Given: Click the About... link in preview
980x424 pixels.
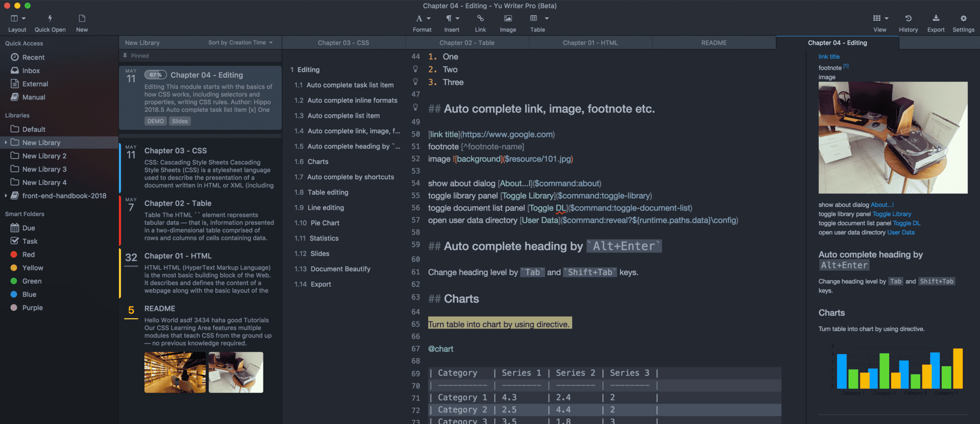Looking at the screenshot, I should click(x=882, y=205).
